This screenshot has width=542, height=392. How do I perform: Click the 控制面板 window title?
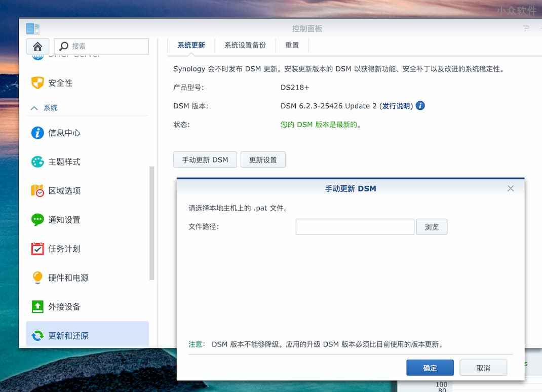tap(307, 28)
